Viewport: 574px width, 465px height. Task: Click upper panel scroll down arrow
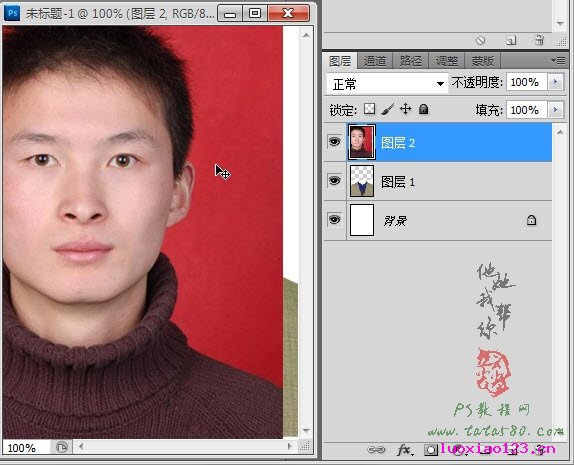[x=560, y=24]
